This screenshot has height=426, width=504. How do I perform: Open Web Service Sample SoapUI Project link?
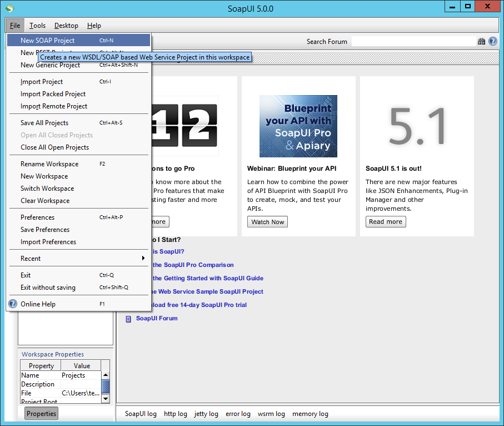207,291
